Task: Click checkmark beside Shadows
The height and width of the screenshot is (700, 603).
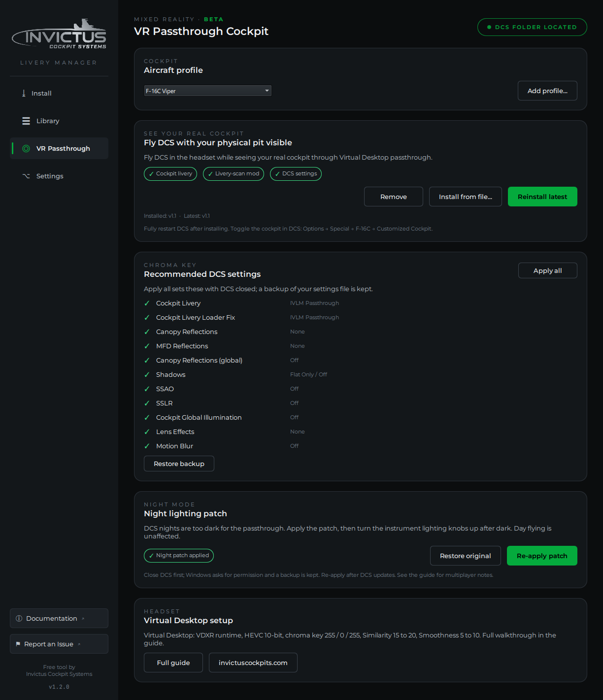Action: [x=147, y=375]
